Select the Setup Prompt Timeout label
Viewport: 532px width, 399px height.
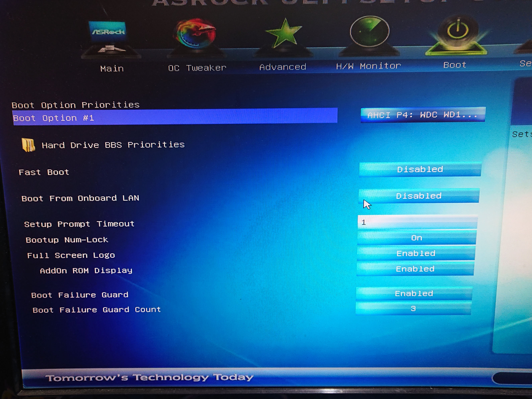tap(79, 224)
